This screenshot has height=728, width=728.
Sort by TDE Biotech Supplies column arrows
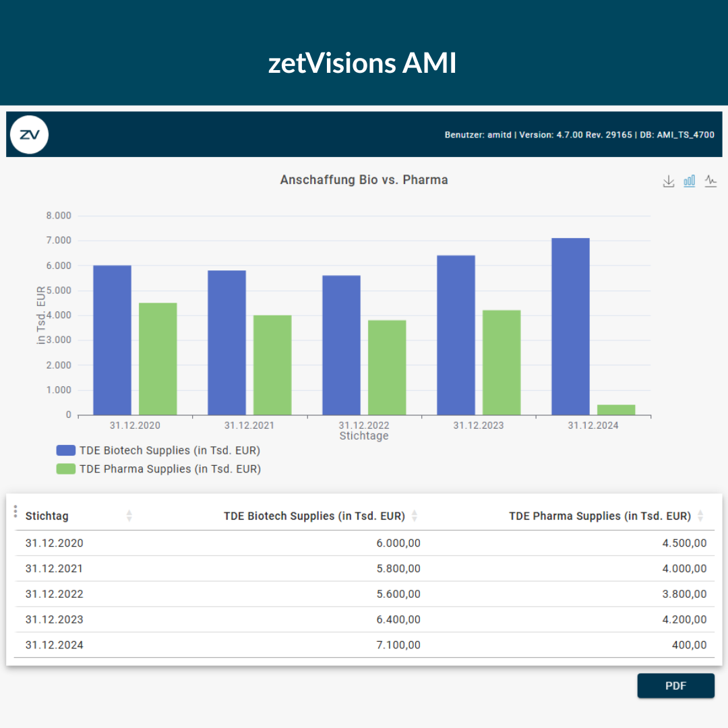click(415, 516)
